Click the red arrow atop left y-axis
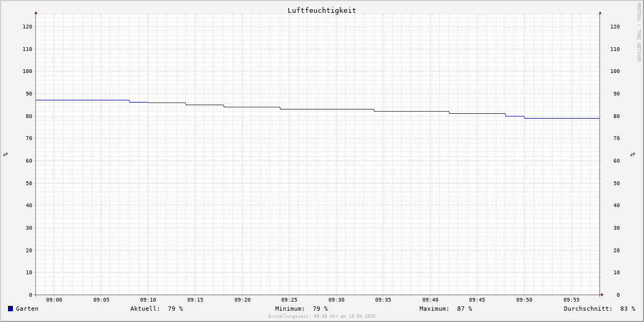This screenshot has width=644, height=322. click(36, 12)
